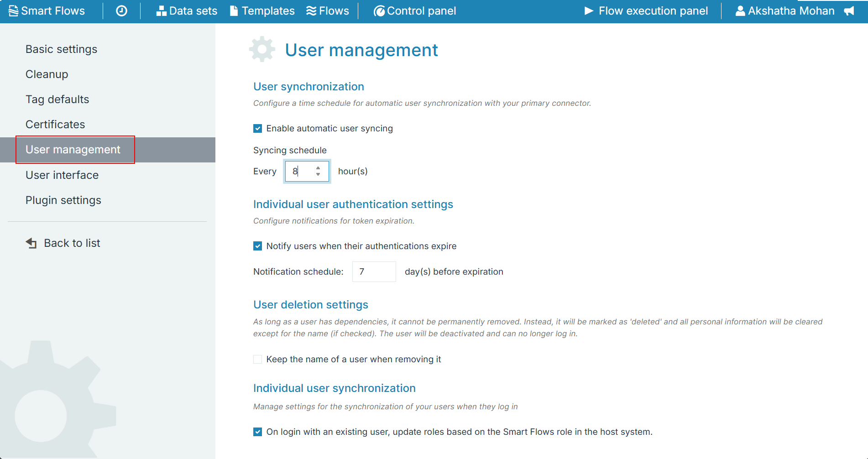Open the Smart Flows home logo
The width and height of the screenshot is (868, 459).
(x=47, y=11)
